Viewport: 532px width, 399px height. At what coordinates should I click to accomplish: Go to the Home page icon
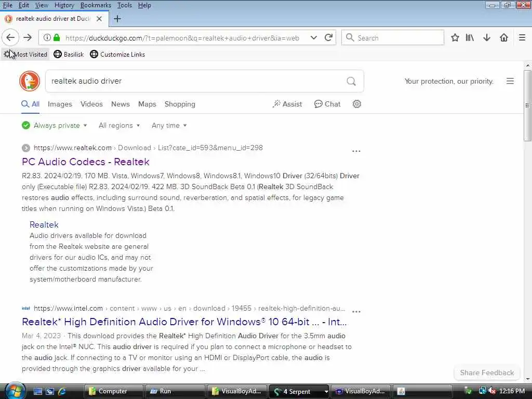[x=504, y=37]
